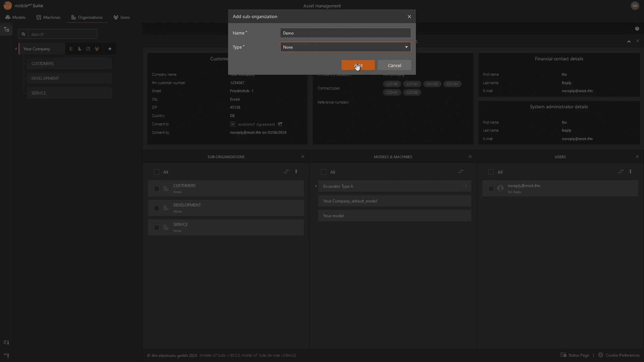
Task: Select the noreply@miot.ifm user checkbox
Action: click(491, 189)
